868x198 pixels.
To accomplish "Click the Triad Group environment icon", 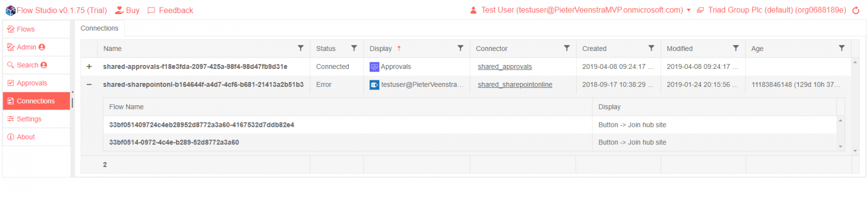I will point(700,10).
